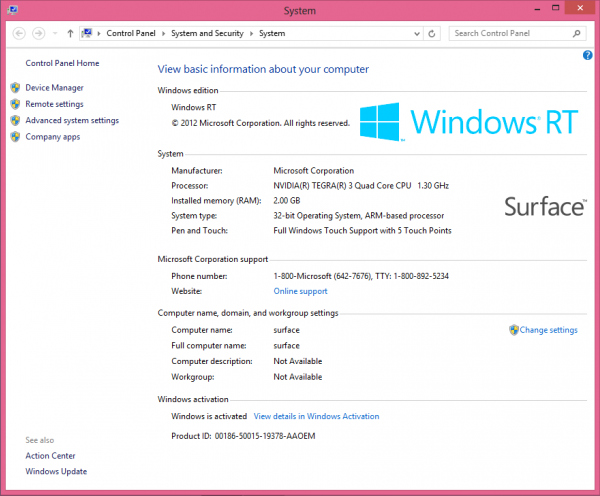Open Windows Update under See also

click(x=56, y=472)
